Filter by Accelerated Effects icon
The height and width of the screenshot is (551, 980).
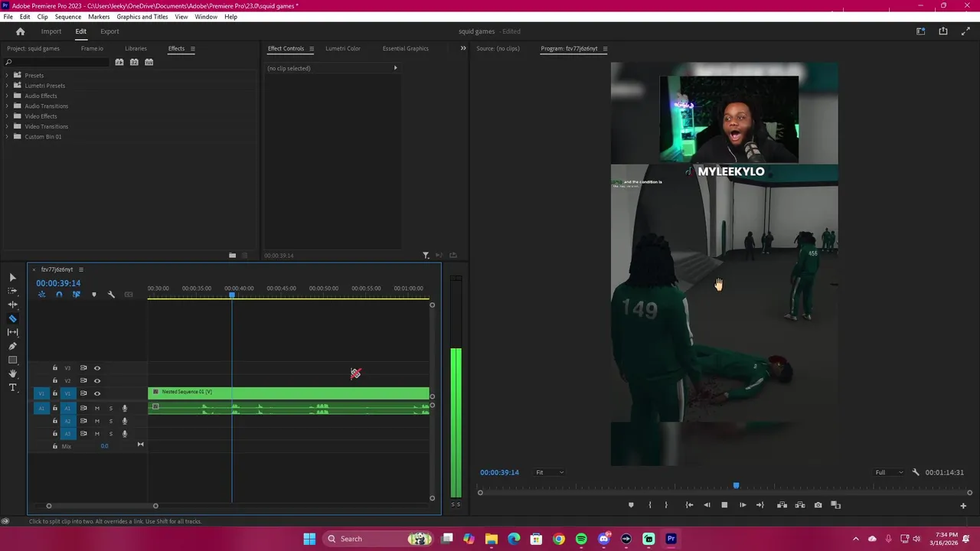pyautogui.click(x=119, y=62)
